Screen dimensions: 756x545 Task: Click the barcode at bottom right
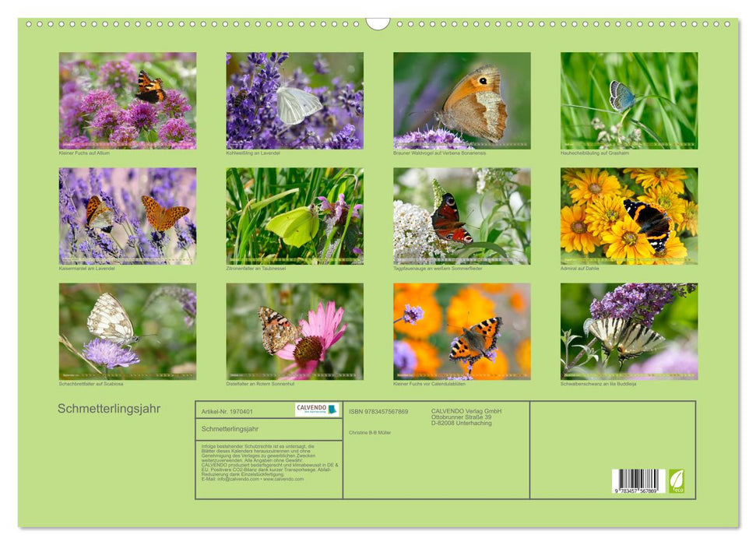(x=638, y=482)
